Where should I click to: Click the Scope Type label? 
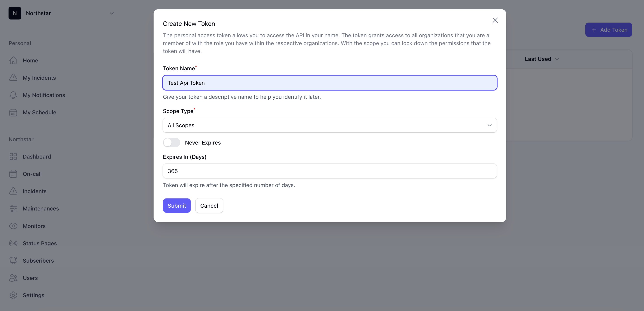(178, 111)
